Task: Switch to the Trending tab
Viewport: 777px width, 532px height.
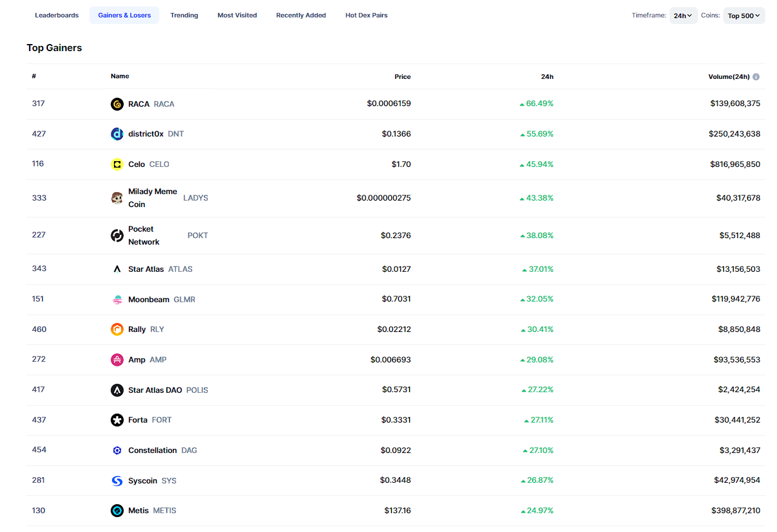Action: (x=184, y=15)
